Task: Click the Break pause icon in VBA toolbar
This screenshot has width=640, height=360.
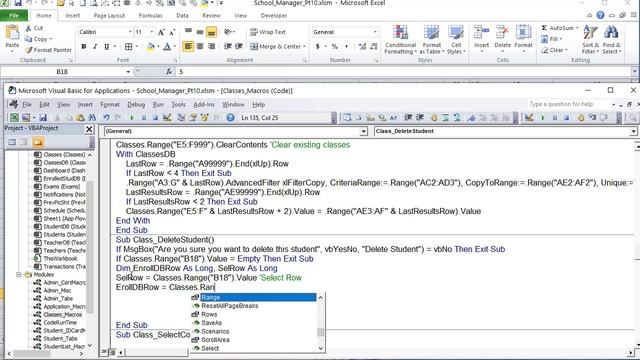Action: click(144, 118)
